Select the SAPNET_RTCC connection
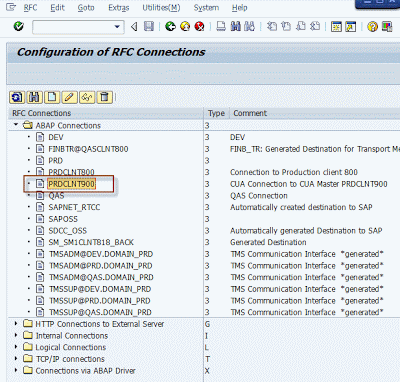400x382 pixels. coord(74,207)
